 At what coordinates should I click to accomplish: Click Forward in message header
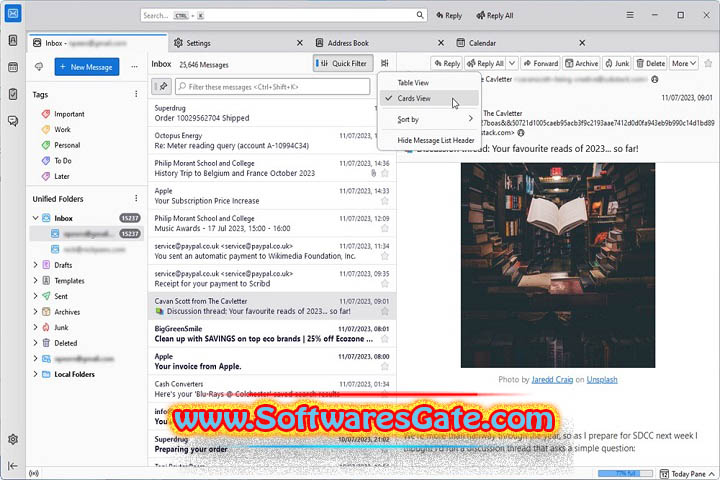pyautogui.click(x=540, y=63)
